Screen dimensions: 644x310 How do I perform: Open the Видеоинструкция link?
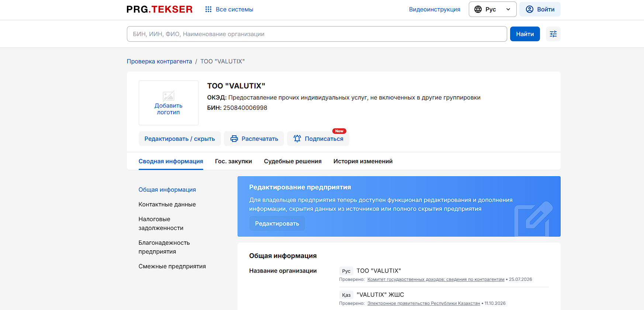click(x=434, y=9)
